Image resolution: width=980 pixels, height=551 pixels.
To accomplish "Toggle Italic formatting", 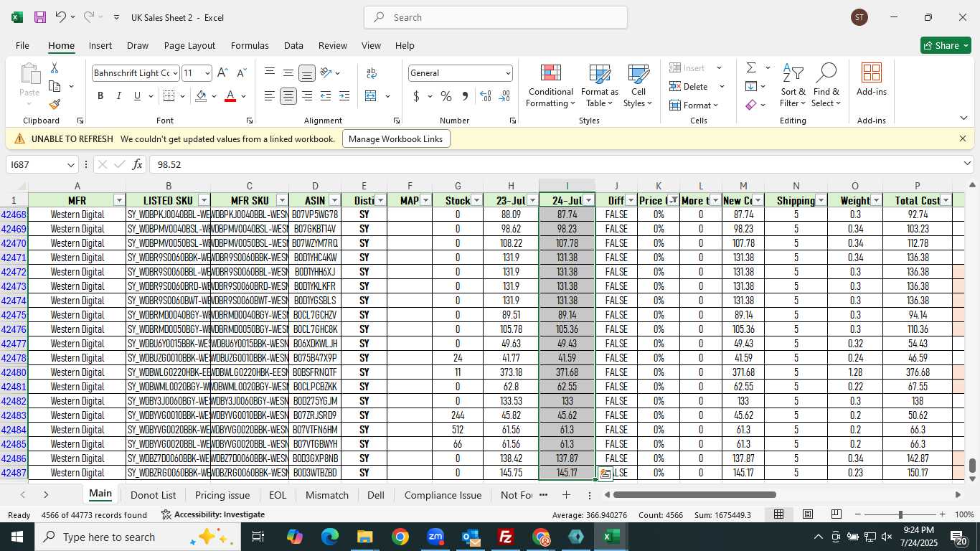I will click(119, 96).
